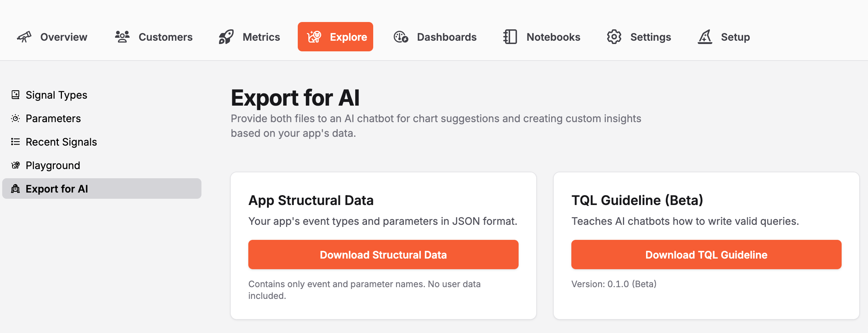Click the Setup paper-plane icon
868x333 pixels.
click(x=705, y=36)
